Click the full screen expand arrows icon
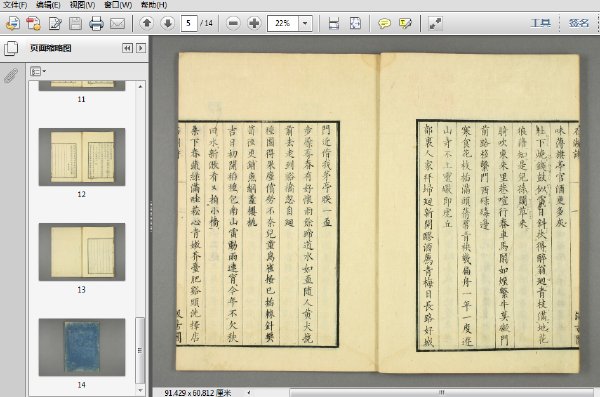The image size is (600, 397). point(435,23)
